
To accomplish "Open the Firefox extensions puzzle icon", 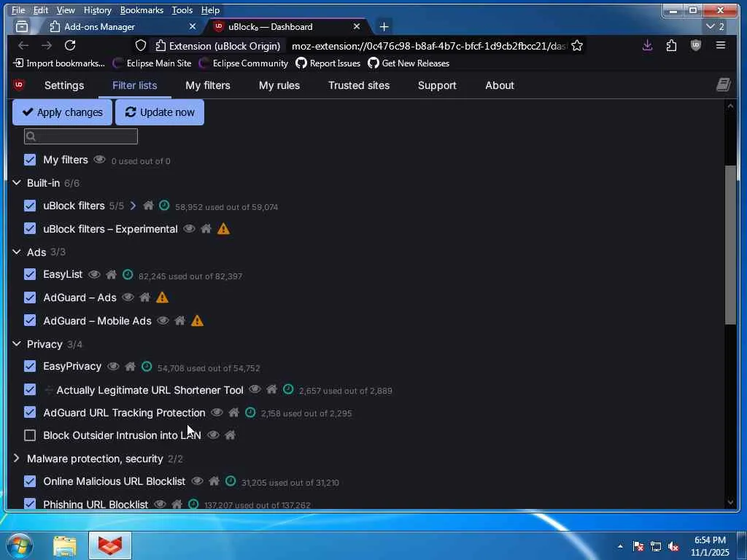I will [671, 46].
